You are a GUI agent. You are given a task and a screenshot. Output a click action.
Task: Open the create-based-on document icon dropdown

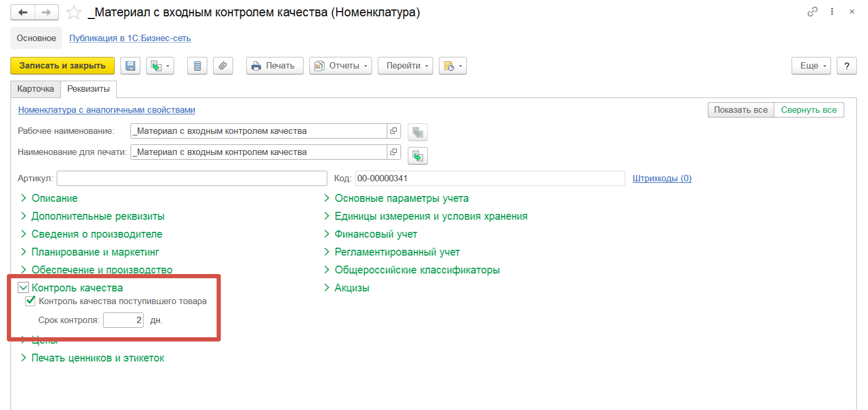tap(160, 66)
